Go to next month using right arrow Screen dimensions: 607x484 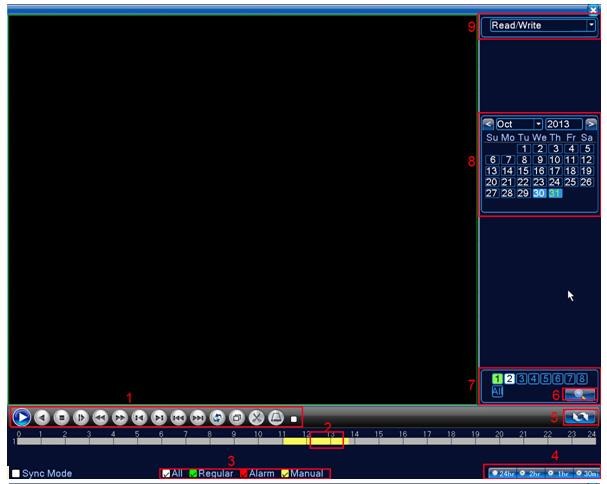[591, 124]
